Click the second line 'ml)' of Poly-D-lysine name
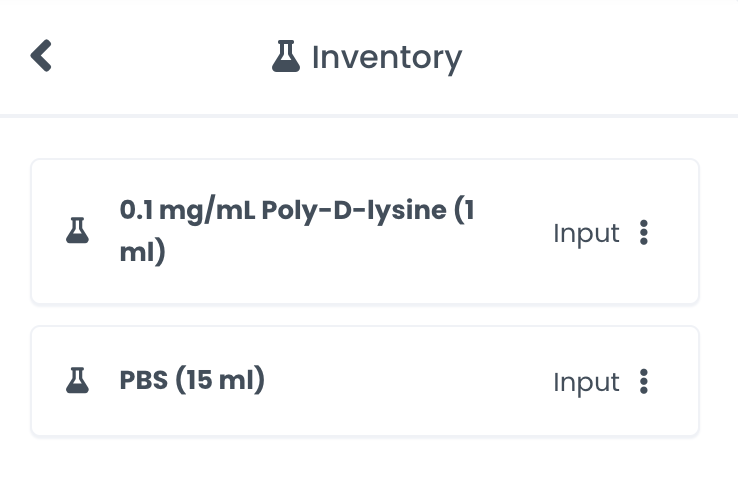 [142, 252]
